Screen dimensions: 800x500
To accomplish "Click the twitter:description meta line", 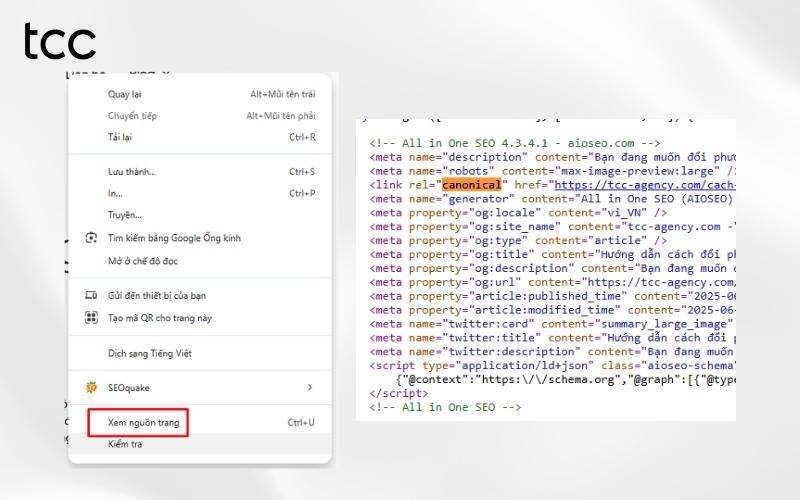I will pos(553,352).
